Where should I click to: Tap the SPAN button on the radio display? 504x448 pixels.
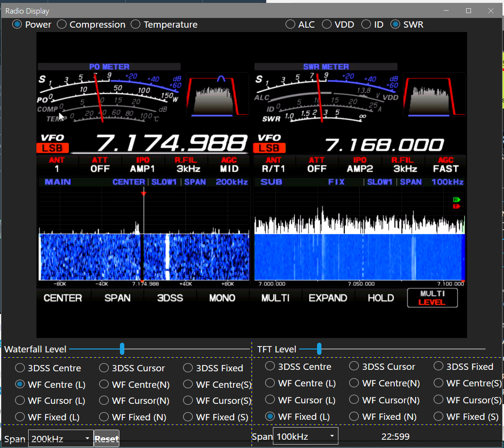pyautogui.click(x=118, y=298)
